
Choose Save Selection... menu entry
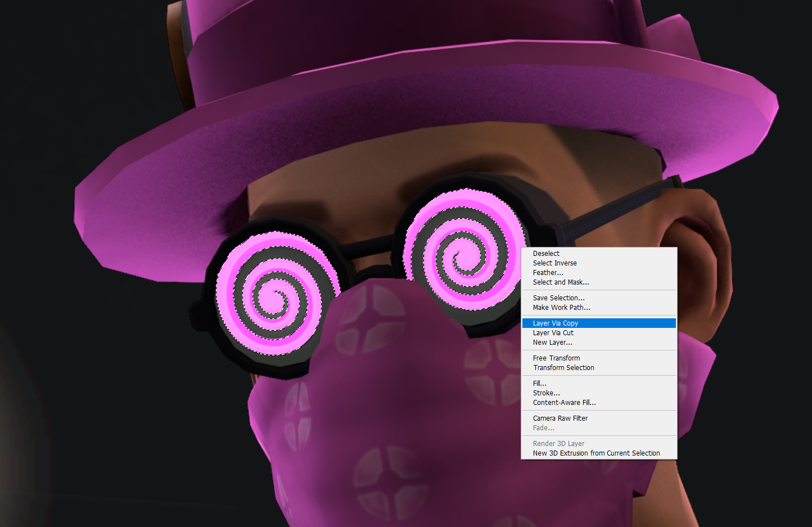point(599,298)
